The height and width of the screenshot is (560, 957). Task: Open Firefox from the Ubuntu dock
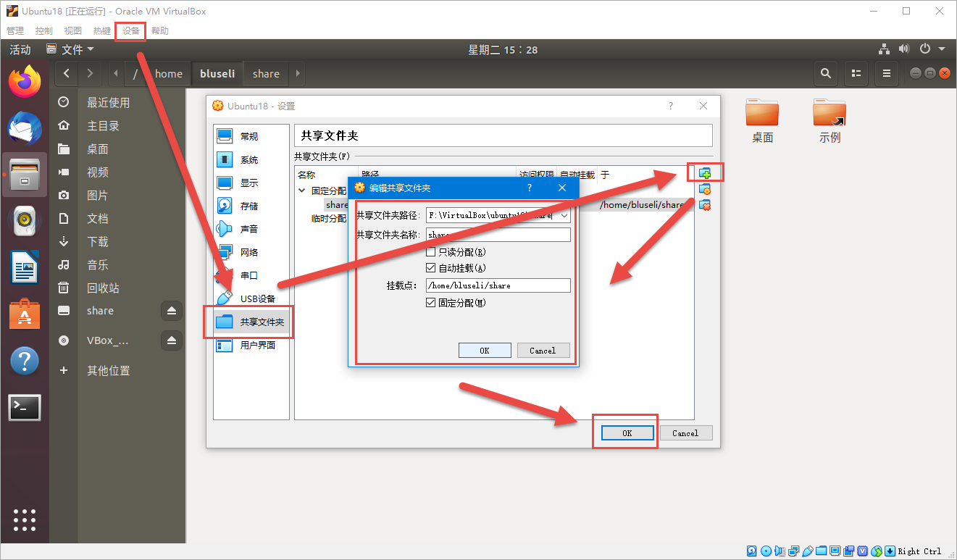point(25,81)
